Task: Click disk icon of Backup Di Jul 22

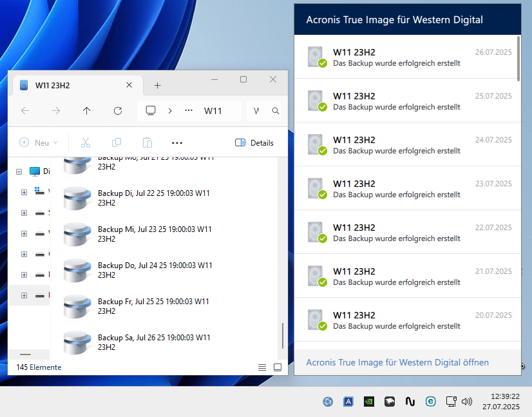Action: (x=77, y=198)
